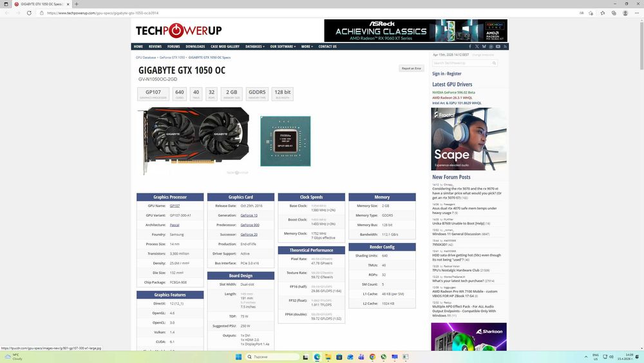Screen dimensions: 644x363
Task: Open File Explorer from taskbar
Action: (x=328, y=357)
